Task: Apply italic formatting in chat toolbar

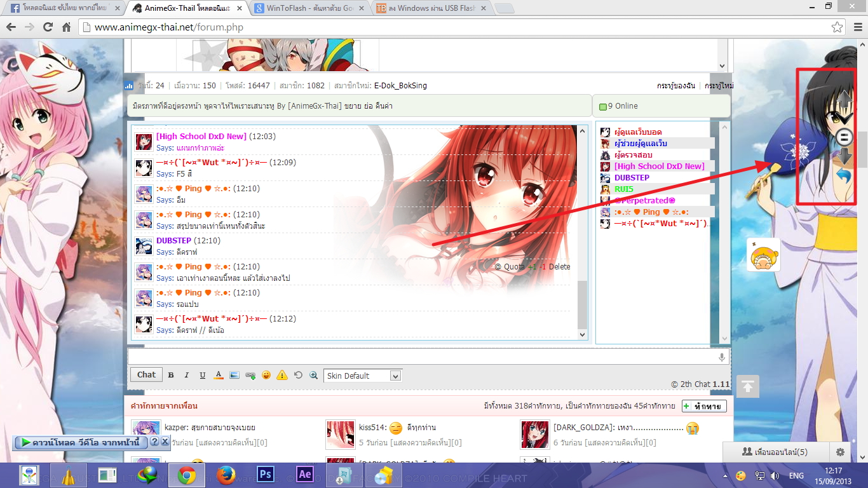Action: pyautogui.click(x=187, y=376)
